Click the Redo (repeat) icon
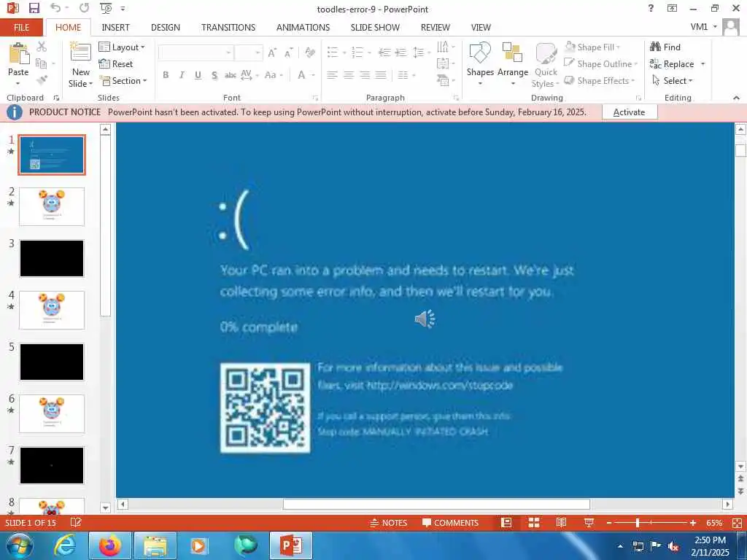This screenshot has height=560, width=747. click(85, 8)
